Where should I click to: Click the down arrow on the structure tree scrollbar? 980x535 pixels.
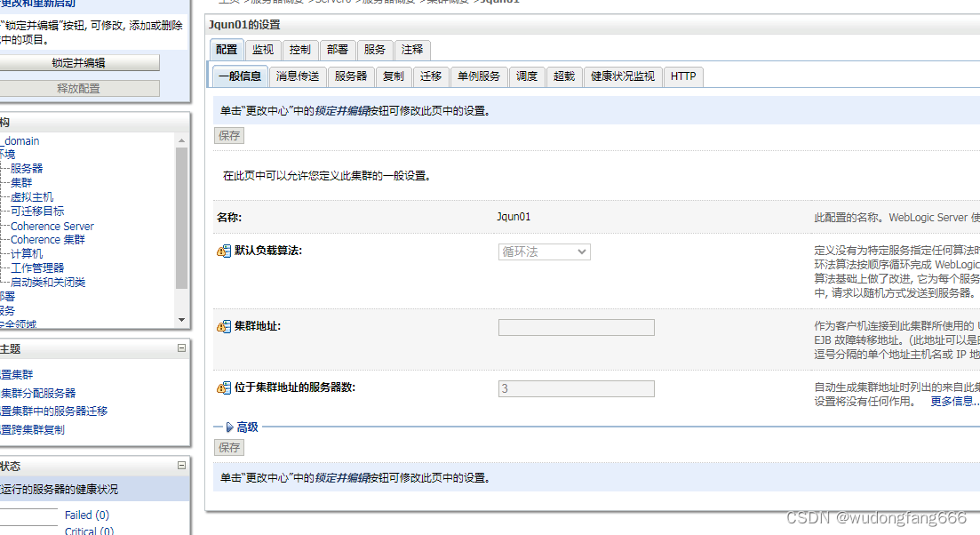(181, 320)
